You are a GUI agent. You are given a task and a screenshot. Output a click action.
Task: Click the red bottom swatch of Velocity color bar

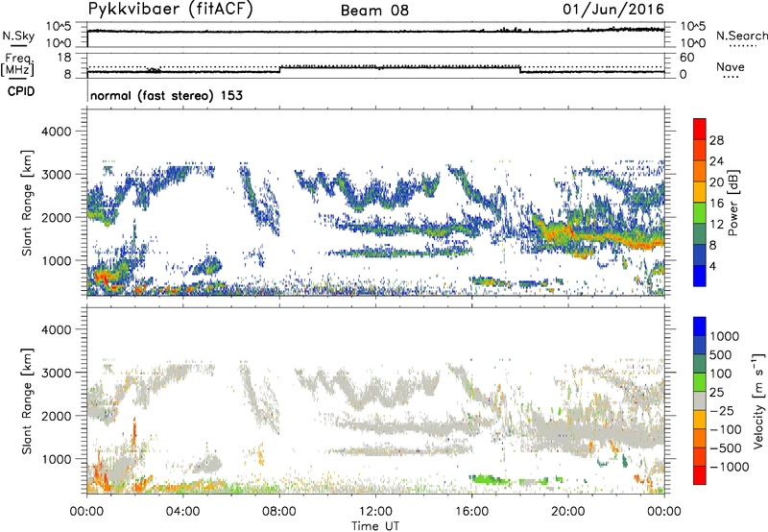click(700, 475)
